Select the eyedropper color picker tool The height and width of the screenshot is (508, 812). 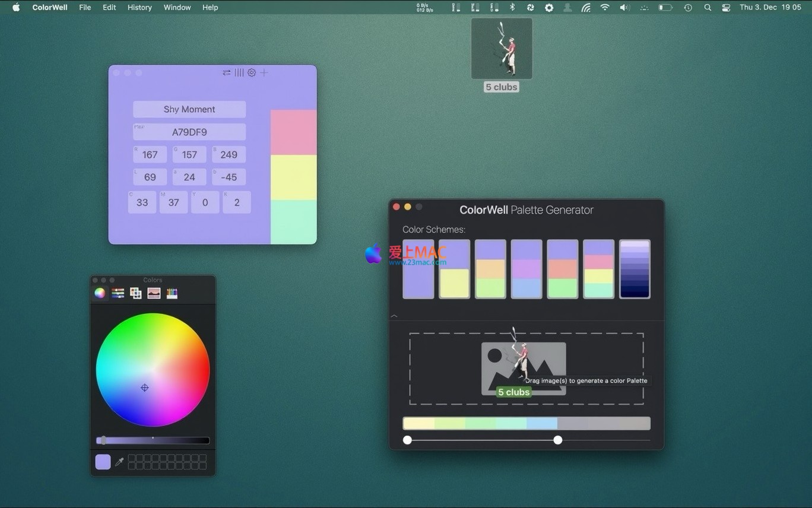(x=119, y=462)
